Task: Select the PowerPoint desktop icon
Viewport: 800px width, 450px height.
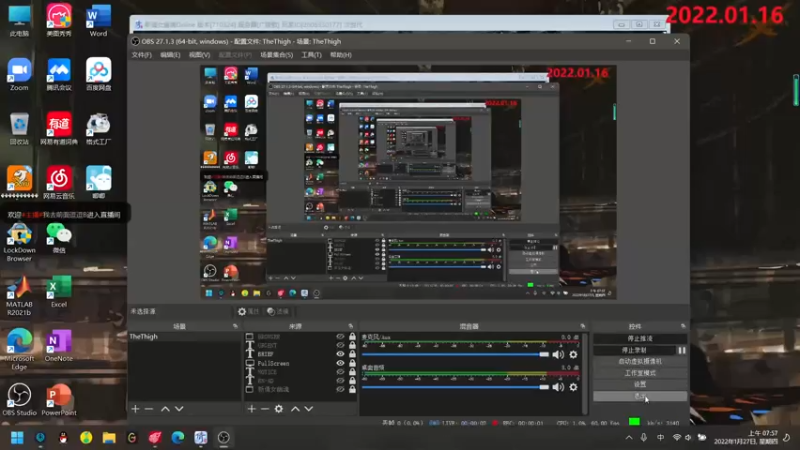Action: 59,399
